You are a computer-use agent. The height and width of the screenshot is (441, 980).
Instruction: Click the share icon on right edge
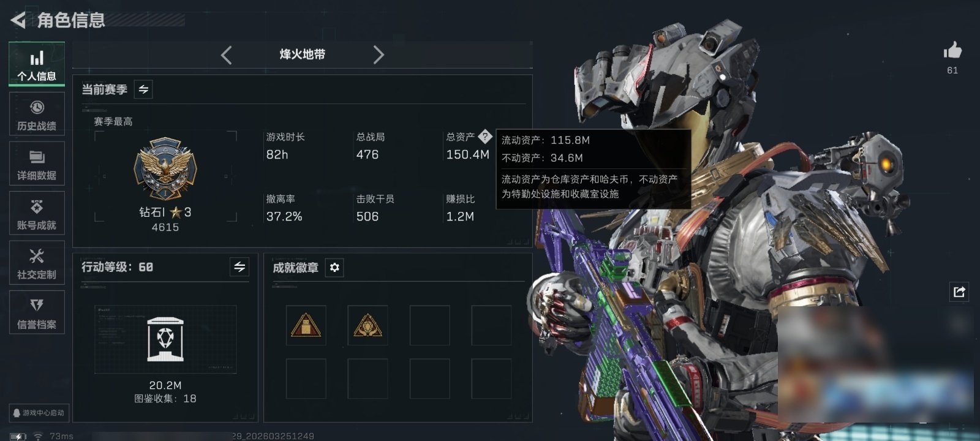click(x=959, y=292)
